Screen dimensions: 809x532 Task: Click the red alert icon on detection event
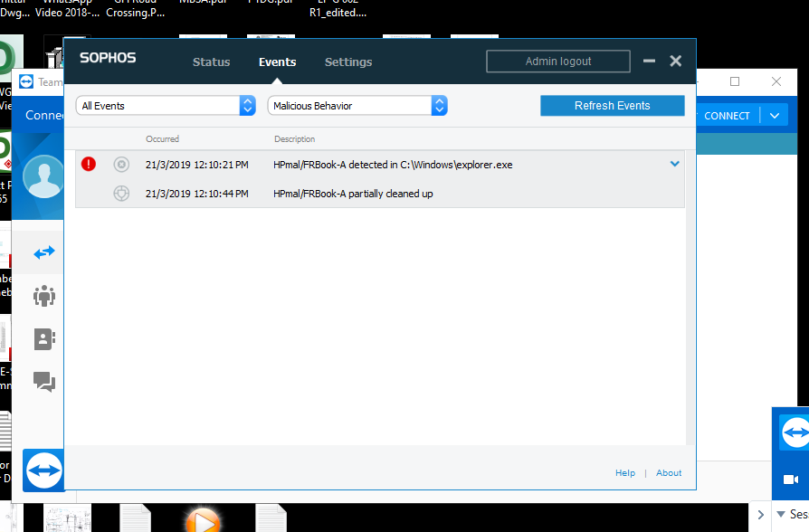point(89,165)
